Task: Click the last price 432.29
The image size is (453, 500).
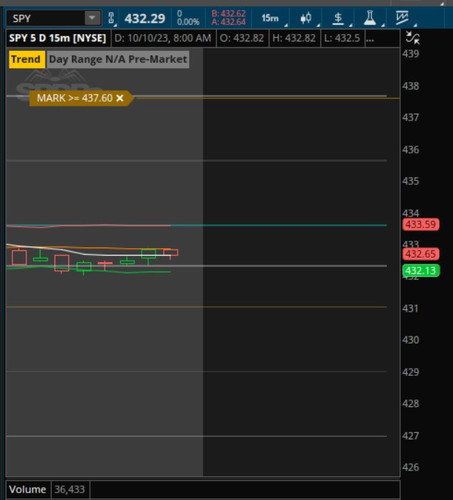Action: point(145,18)
